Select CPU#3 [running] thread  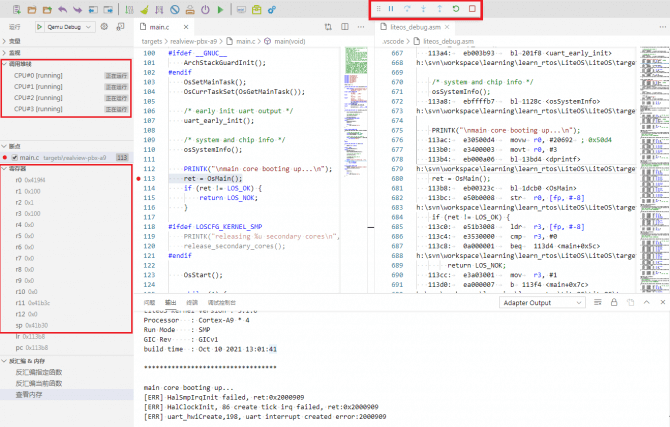pos(66,109)
